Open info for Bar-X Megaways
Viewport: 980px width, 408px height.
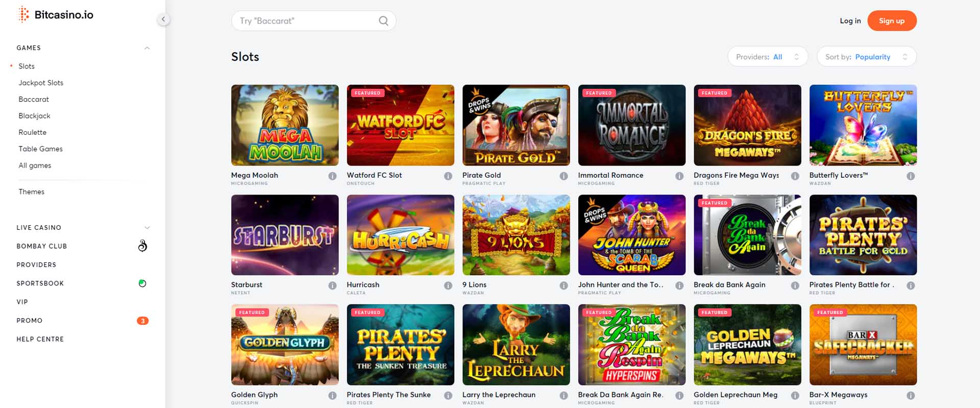tap(911, 396)
